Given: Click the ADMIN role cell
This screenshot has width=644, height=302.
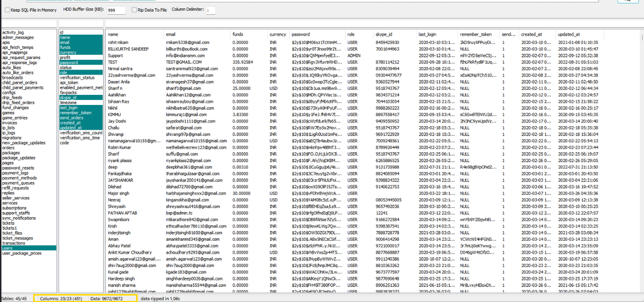Looking at the screenshot, I should (x=353, y=56).
